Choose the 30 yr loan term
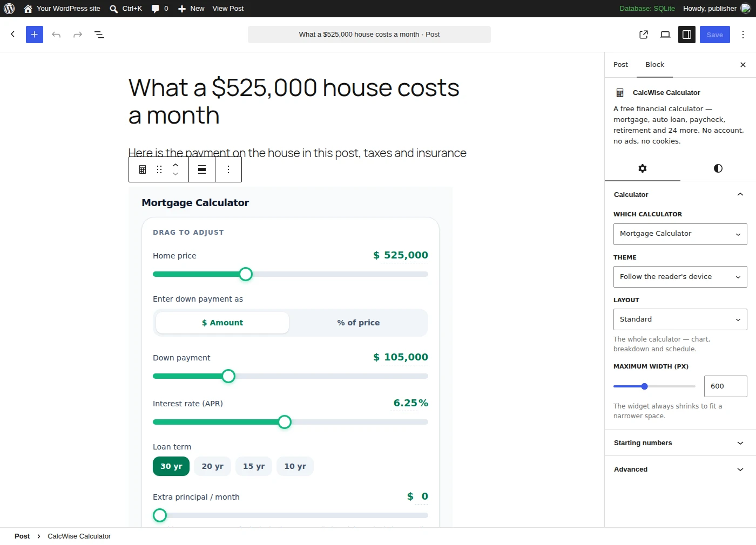Image resolution: width=756 pixels, height=545 pixels. (x=171, y=466)
